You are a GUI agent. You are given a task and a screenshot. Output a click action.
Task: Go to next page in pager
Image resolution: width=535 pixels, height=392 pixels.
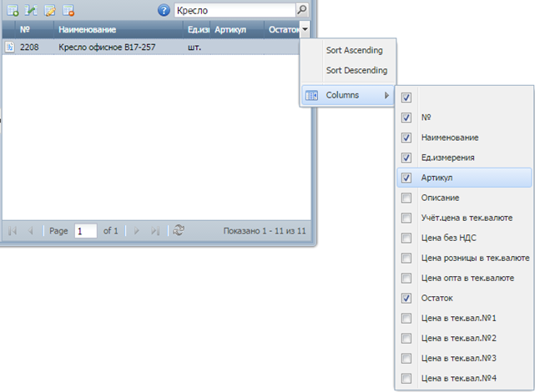[x=137, y=231]
